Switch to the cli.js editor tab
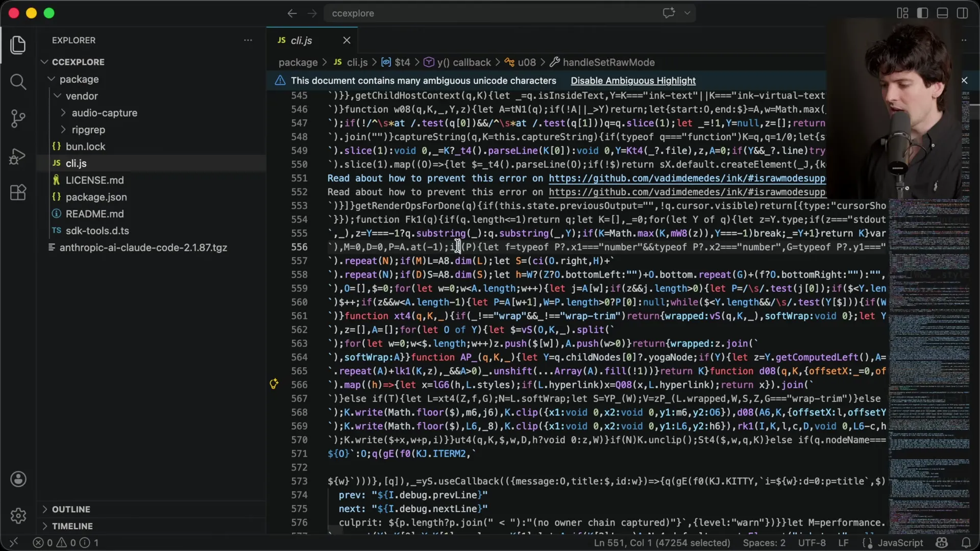The height and width of the screenshot is (551, 980). pos(301,40)
